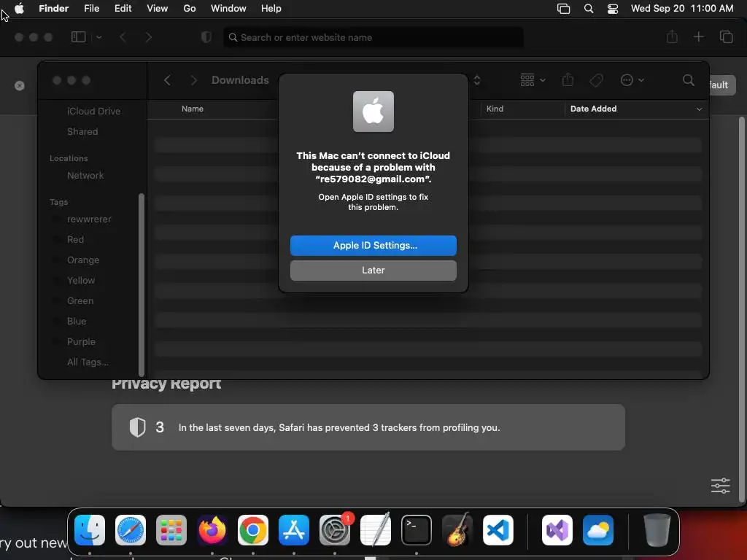Open a new Safari tab
The width and height of the screenshot is (747, 560).
698,36
